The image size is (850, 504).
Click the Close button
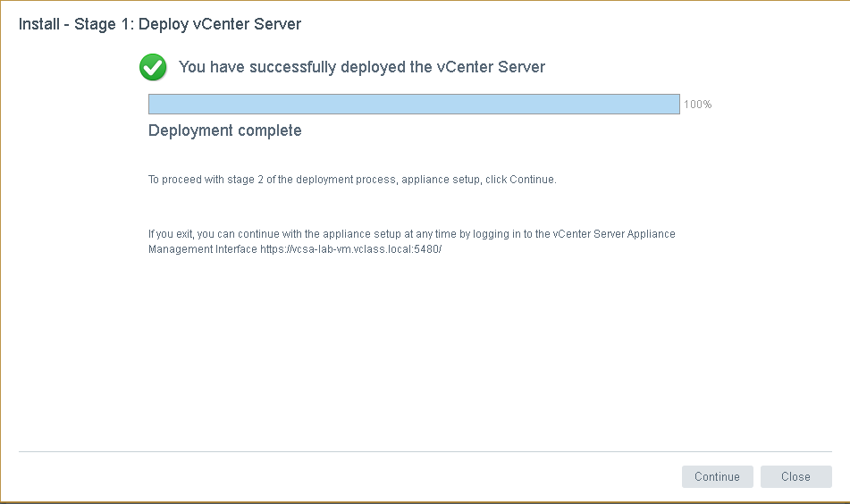[795, 476]
